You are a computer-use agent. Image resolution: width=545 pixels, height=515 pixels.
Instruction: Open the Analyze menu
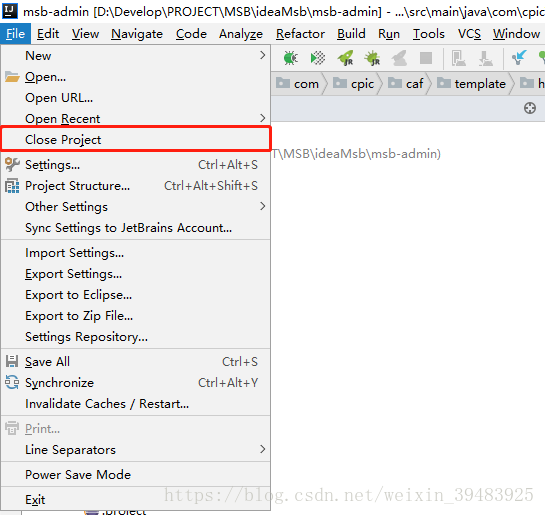pos(241,34)
